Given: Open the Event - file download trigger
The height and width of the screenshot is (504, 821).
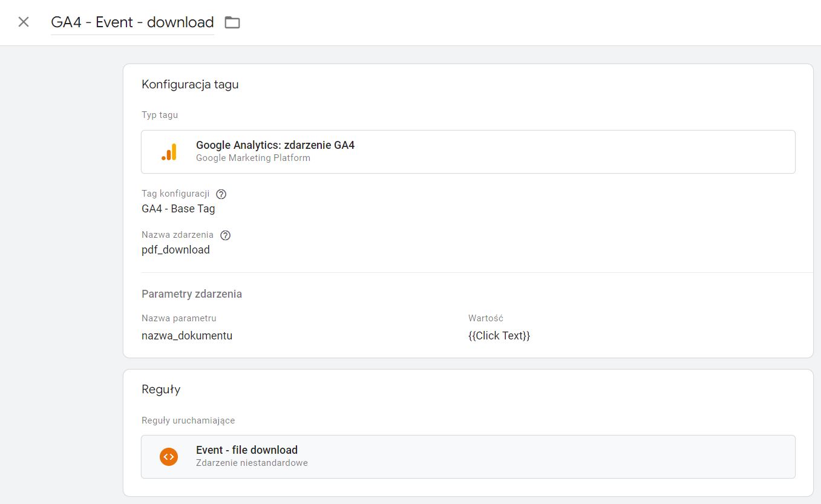Looking at the screenshot, I should coord(468,457).
